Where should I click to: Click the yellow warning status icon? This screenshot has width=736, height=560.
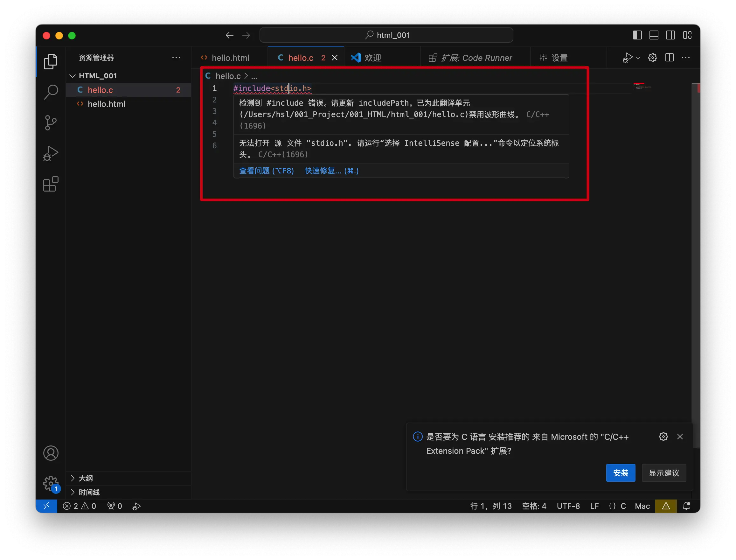click(x=665, y=506)
